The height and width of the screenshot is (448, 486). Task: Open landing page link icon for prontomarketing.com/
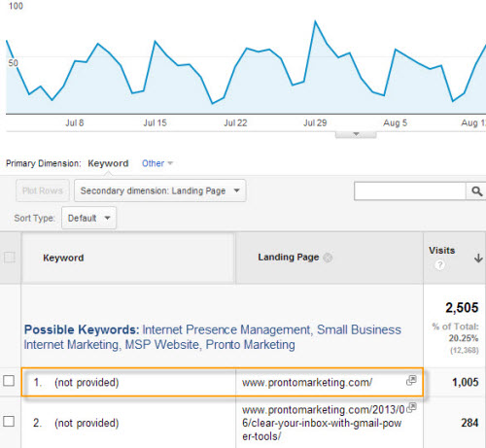coord(411,380)
